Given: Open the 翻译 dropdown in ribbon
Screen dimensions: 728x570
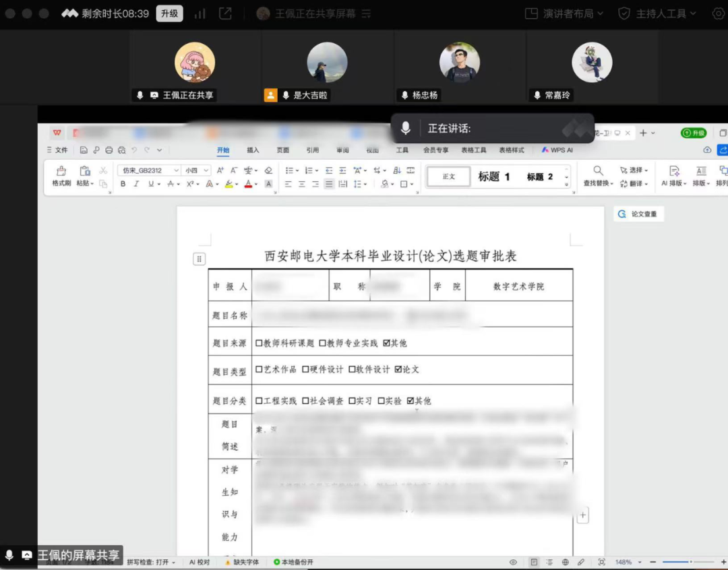Looking at the screenshot, I should point(634,184).
